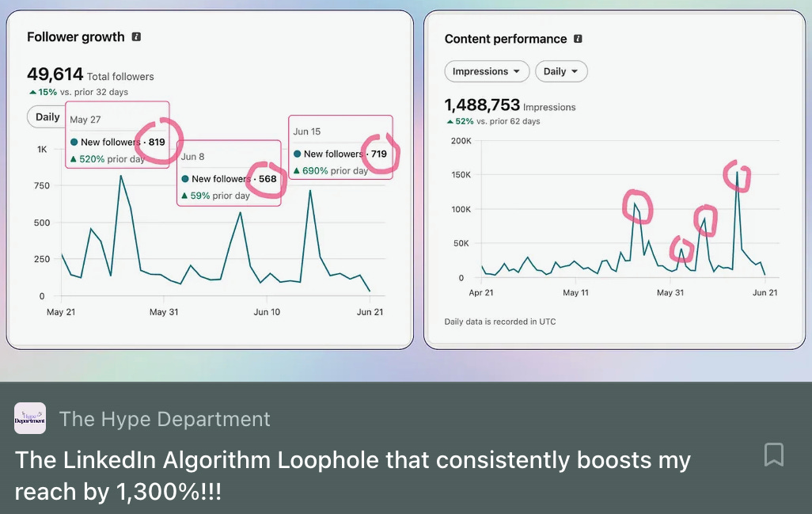This screenshot has height=514, width=812.
Task: Click the Jun 10 axis label
Action: [267, 312]
